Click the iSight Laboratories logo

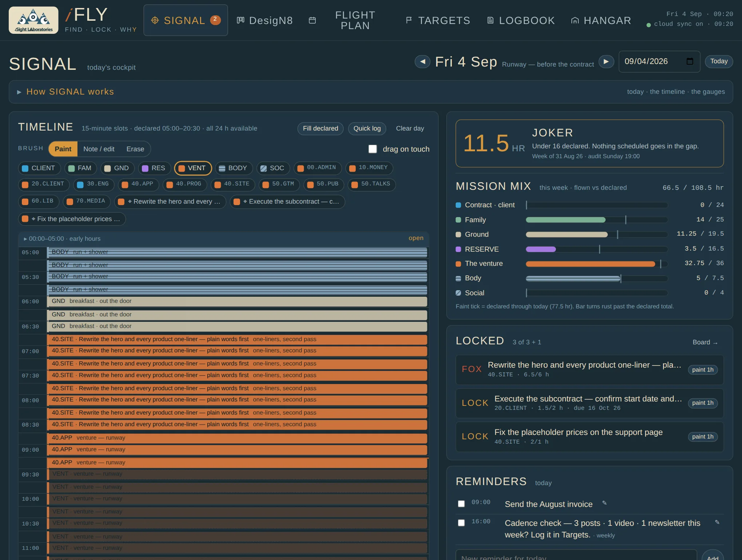[x=33, y=20]
